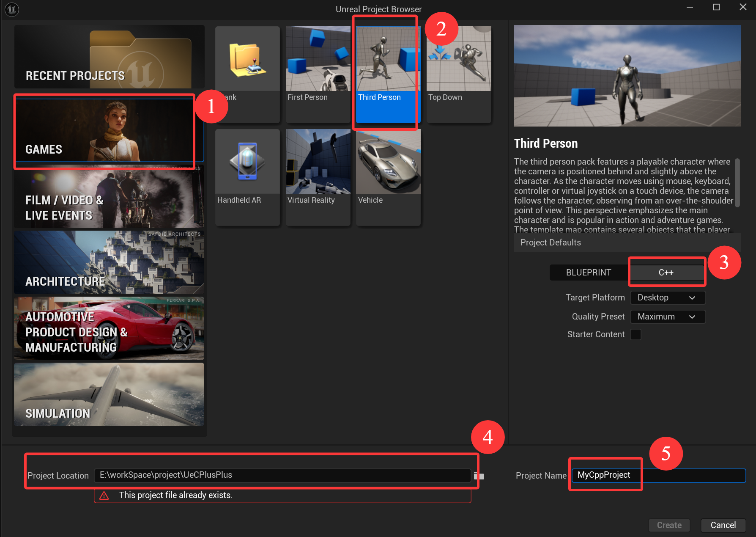Select the Film / Video & Live Events category

coord(109,196)
